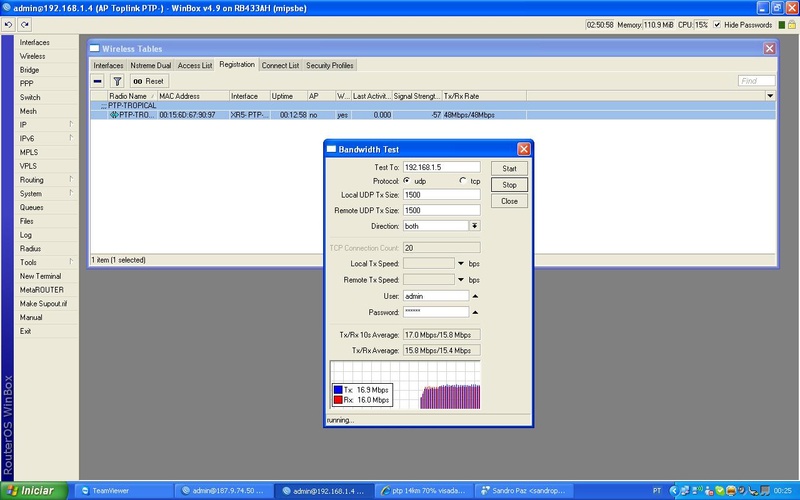This screenshot has width=800, height=500.
Task: Open the Direction dropdown
Action: tap(474, 226)
